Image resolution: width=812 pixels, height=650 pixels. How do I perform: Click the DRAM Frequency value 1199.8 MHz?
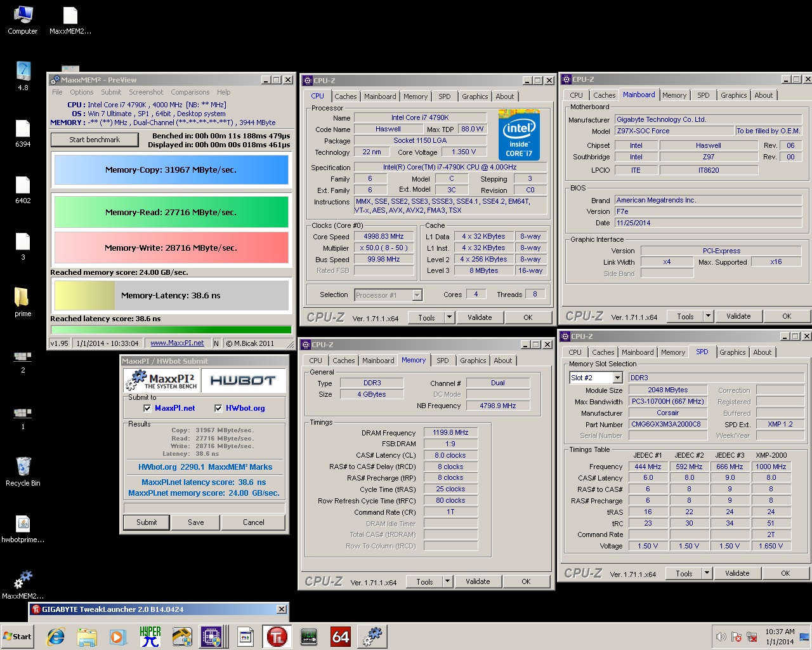(450, 432)
